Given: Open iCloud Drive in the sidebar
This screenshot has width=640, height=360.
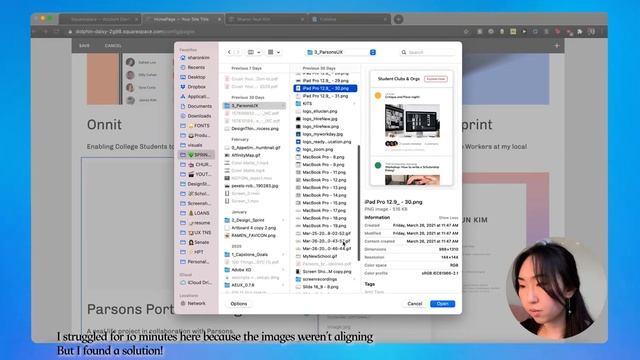Looking at the screenshot, I should (x=197, y=282).
